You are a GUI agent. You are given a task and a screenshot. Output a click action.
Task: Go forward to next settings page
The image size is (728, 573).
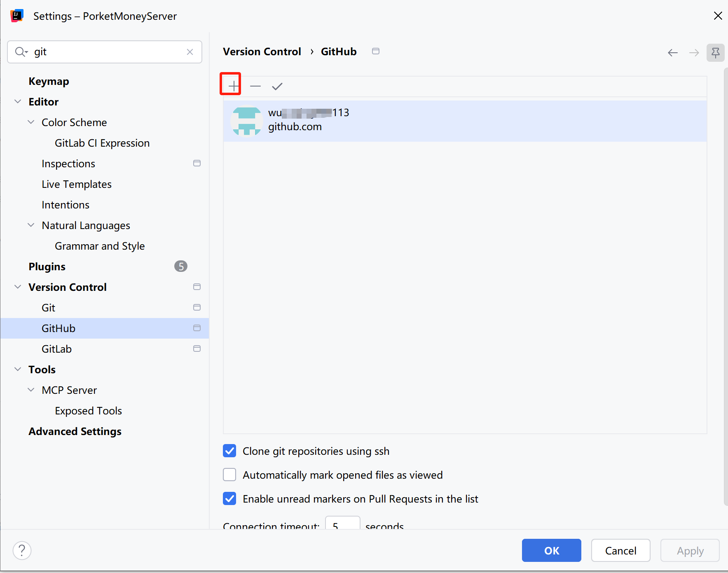pos(694,53)
